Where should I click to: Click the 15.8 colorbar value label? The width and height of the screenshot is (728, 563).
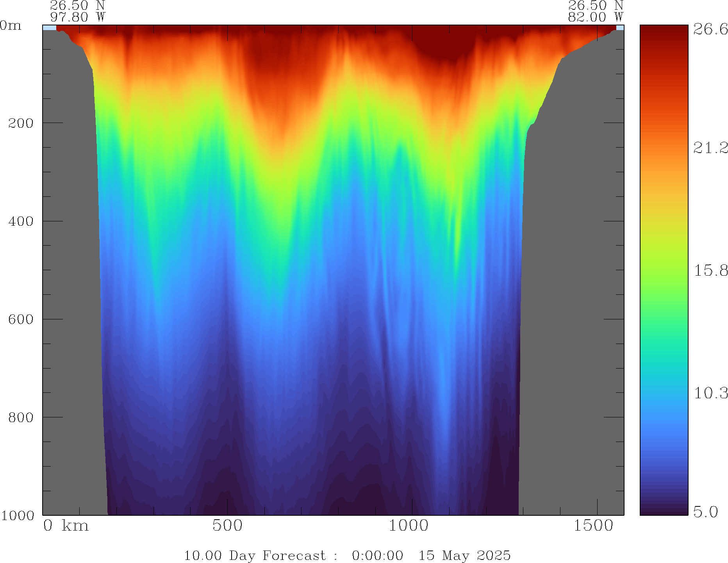click(710, 270)
